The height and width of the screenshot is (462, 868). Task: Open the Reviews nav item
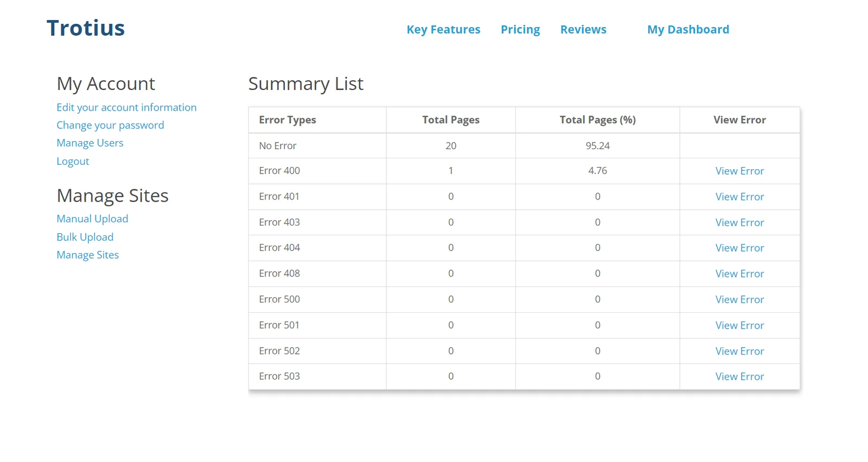(x=583, y=30)
